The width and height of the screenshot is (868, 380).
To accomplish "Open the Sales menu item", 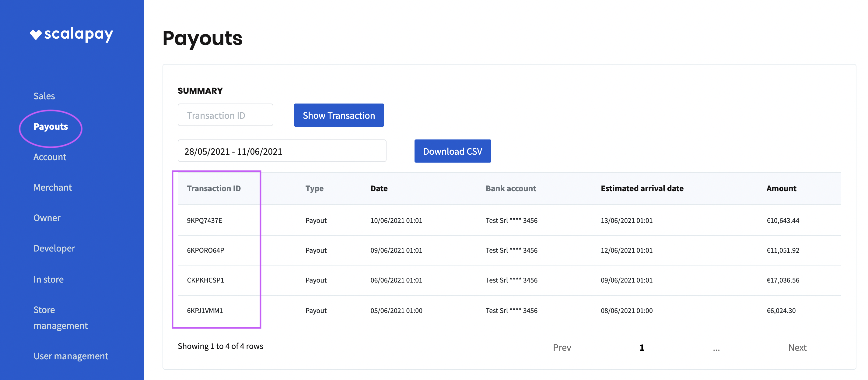I will tap(44, 96).
